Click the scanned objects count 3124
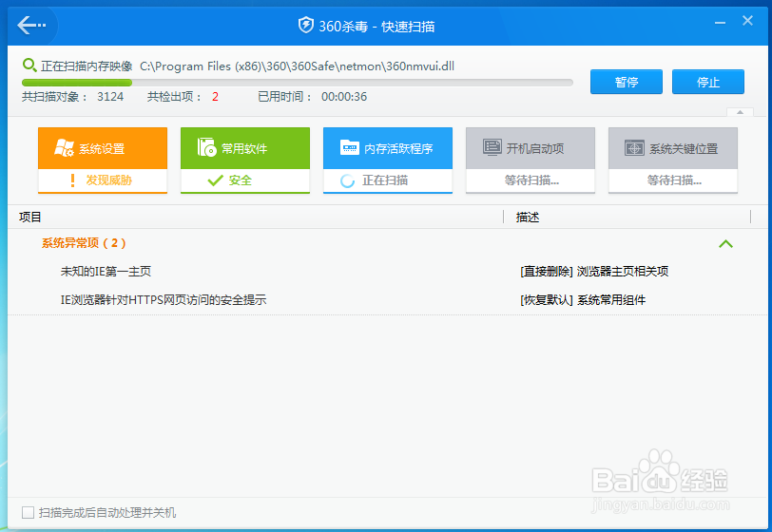 pos(110,97)
